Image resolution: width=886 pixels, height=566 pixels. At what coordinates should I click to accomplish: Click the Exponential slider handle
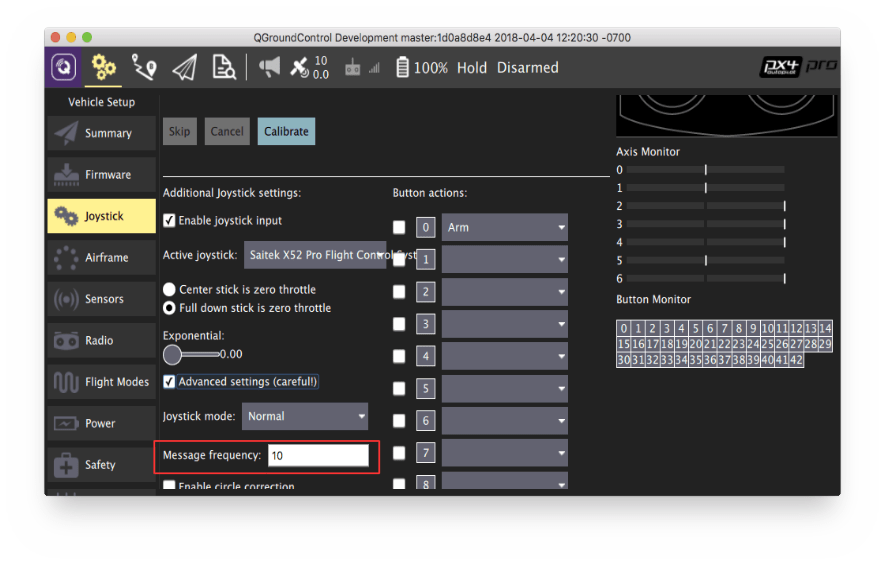coord(173,354)
